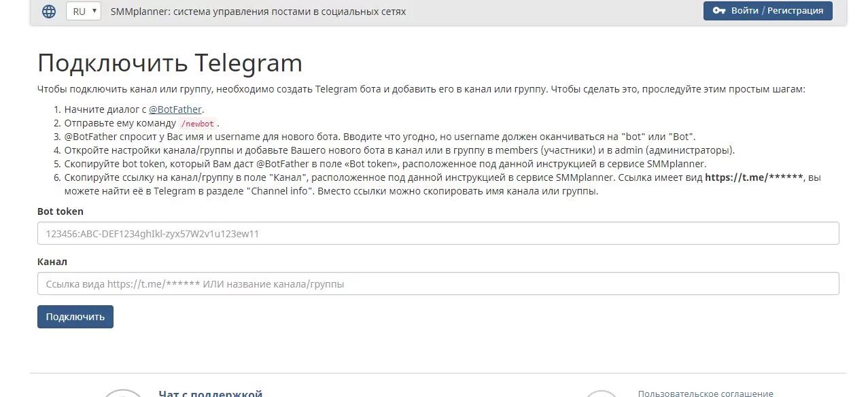The width and height of the screenshot is (868, 397).
Task: Click the step 4 text about channel settings
Action: pos(400,150)
